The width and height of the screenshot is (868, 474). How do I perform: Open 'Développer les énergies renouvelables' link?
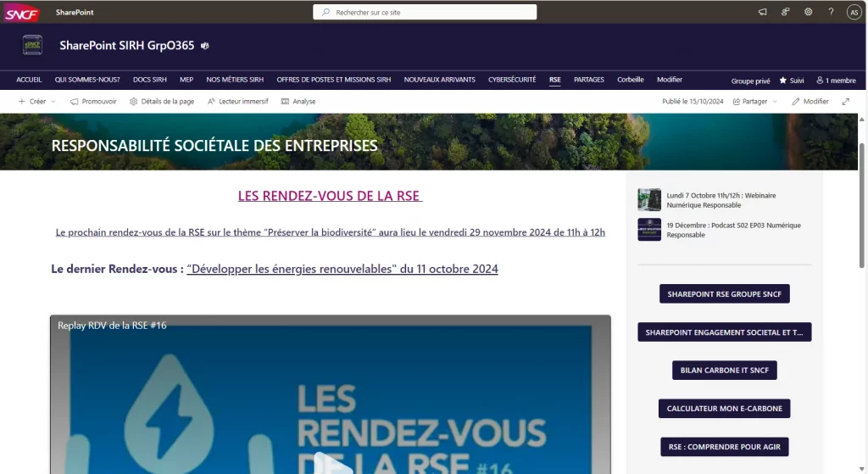click(342, 269)
